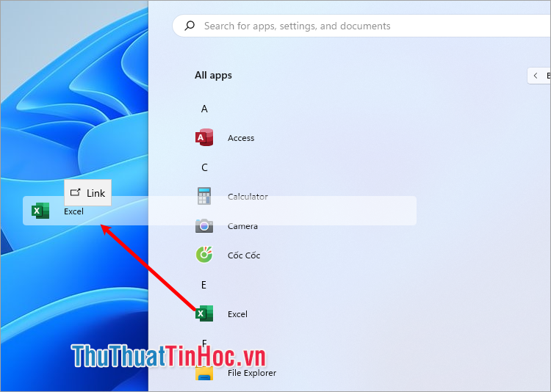Select the Camera label in app list
Image resolution: width=551 pixels, height=392 pixels.
242,226
